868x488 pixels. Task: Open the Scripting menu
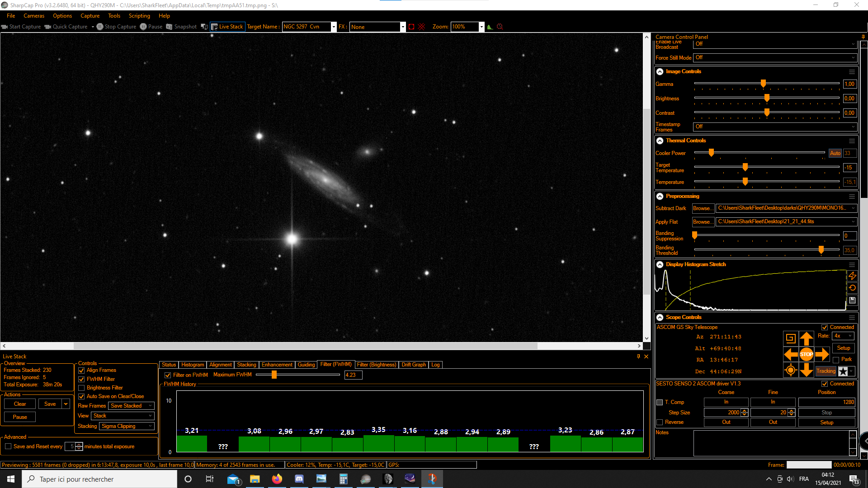(x=139, y=16)
